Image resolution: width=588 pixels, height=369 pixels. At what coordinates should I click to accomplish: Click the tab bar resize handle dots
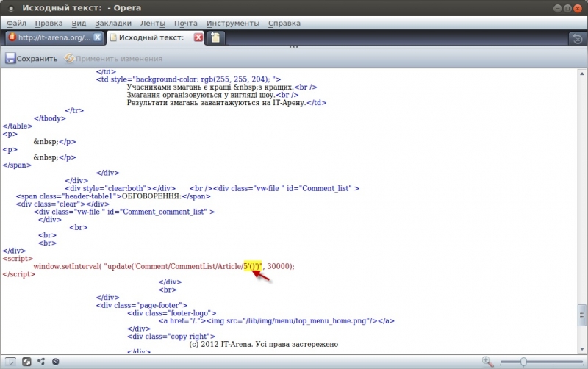293,47
